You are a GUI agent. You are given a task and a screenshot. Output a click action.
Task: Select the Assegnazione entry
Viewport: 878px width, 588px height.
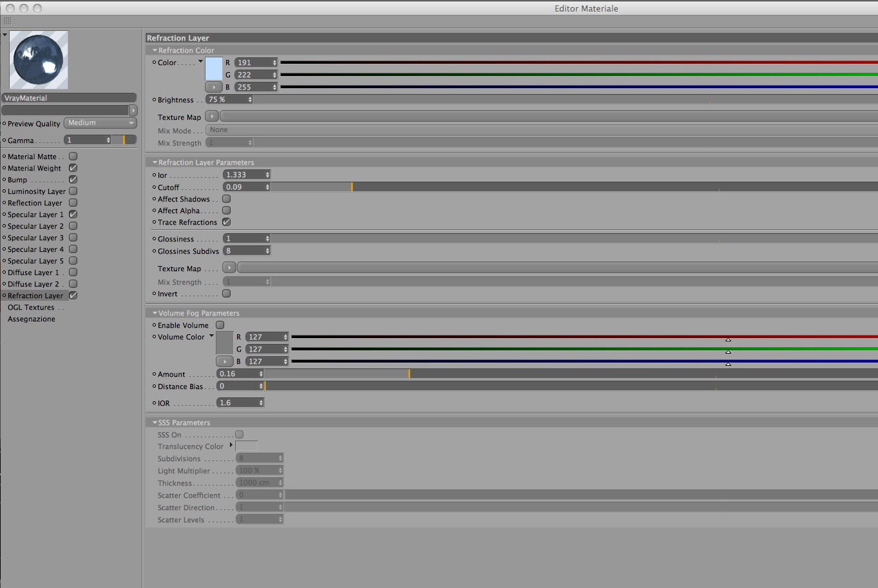32,319
